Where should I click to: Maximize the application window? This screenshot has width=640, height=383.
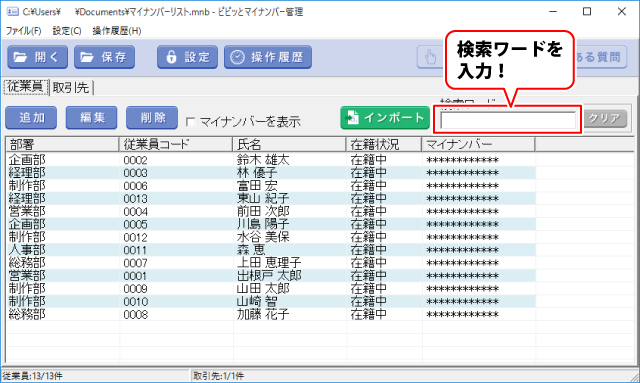[x=587, y=11]
